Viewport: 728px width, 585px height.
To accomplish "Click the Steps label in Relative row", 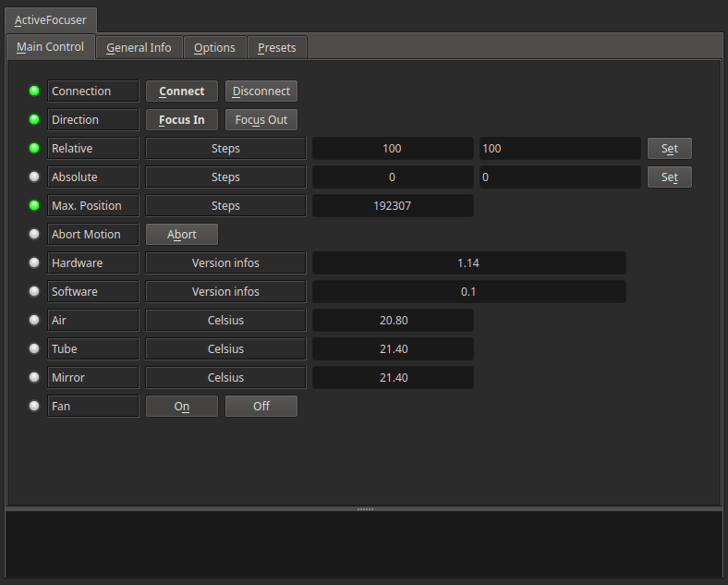I will tap(225, 149).
